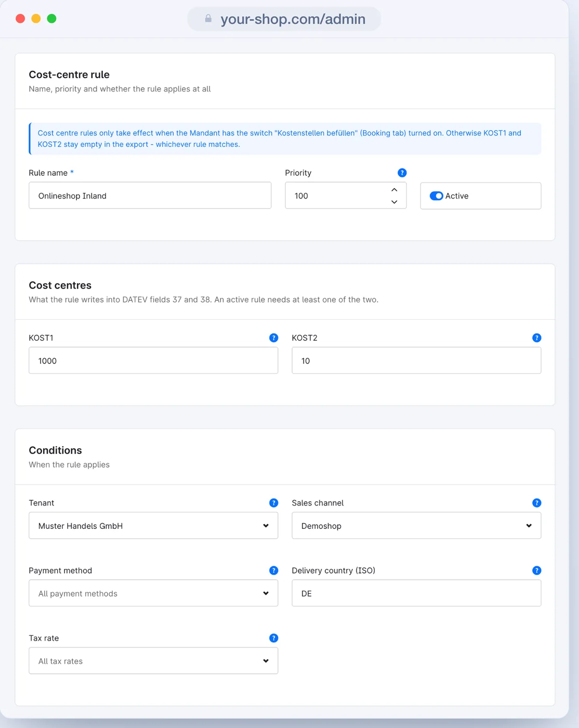Open the Tenant help icon

tap(273, 503)
